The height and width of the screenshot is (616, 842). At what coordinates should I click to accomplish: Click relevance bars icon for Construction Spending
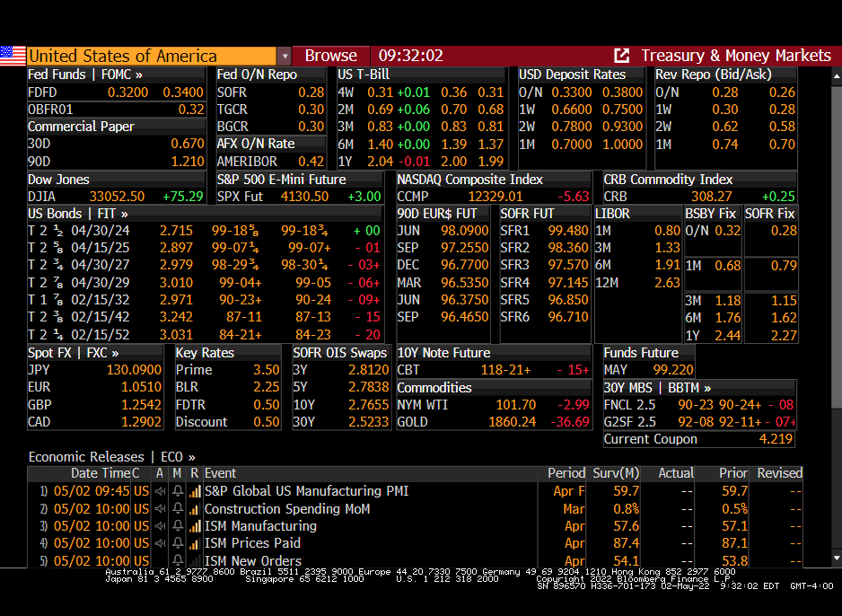coord(195,508)
